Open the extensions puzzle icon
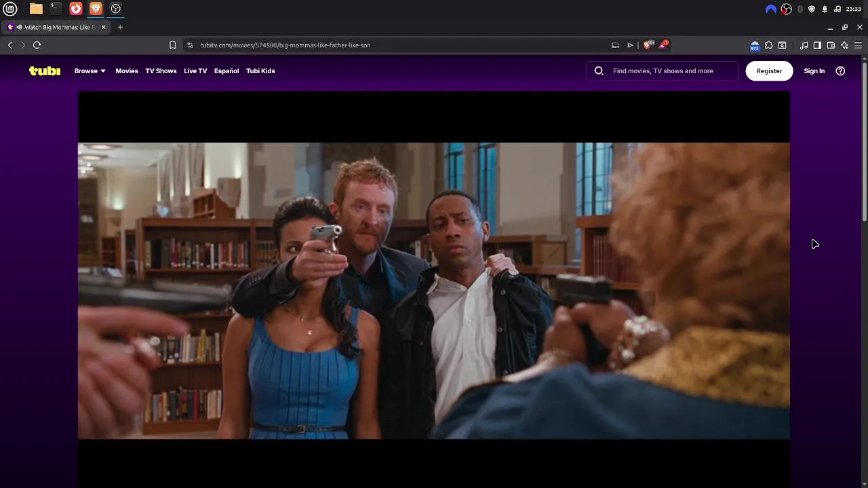Screen dimensions: 868x488 pyautogui.click(x=768, y=45)
